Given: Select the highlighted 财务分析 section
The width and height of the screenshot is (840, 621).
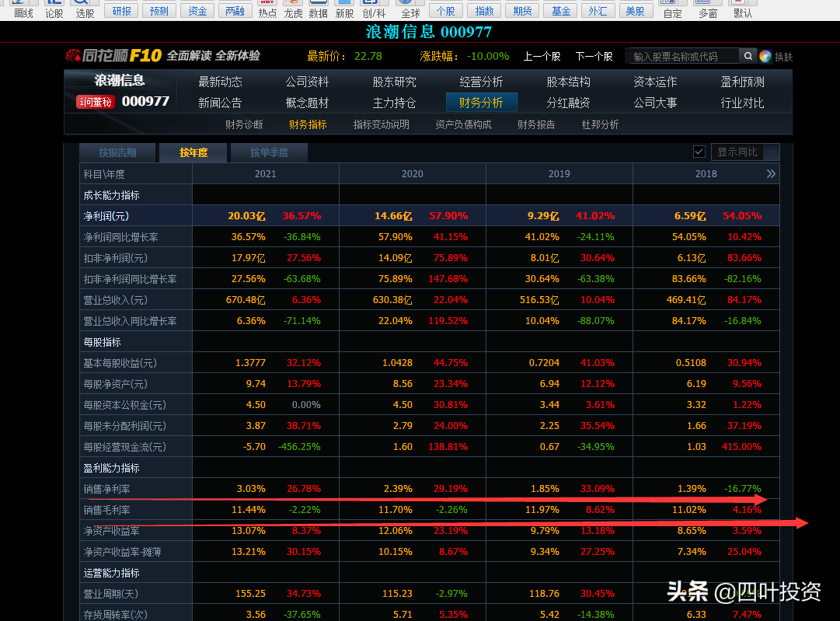Looking at the screenshot, I should point(481,103).
